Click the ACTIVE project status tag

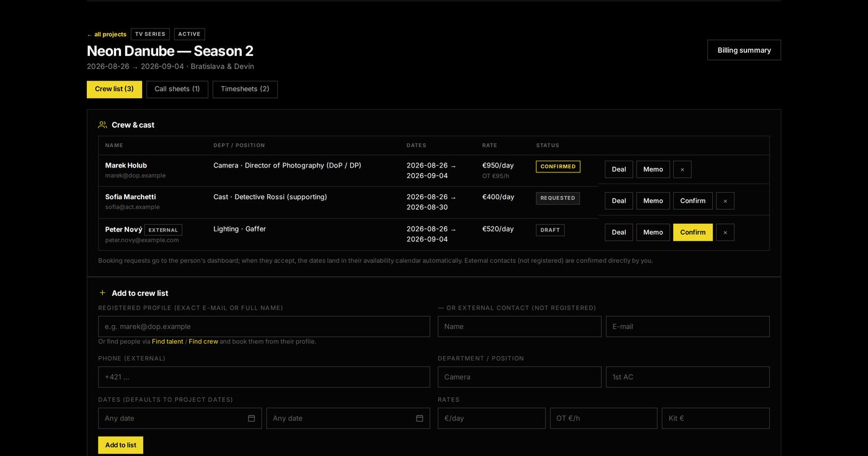[x=189, y=35]
